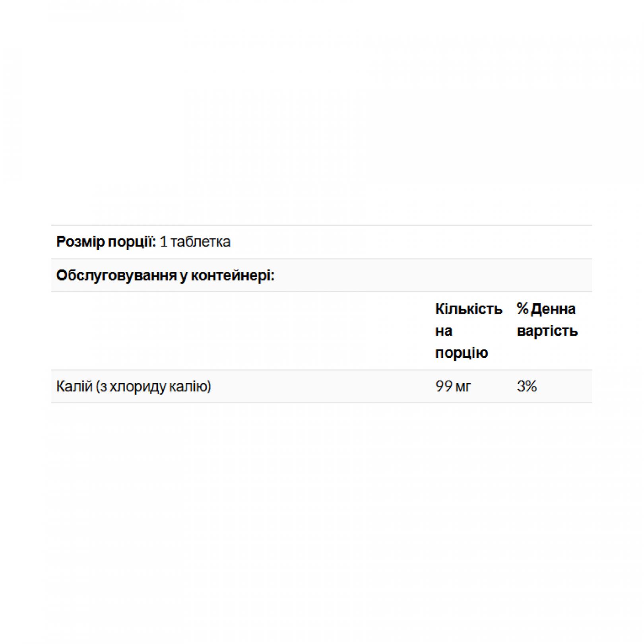The width and height of the screenshot is (644, 644).
Task: Click the word "Денна" in the header
Action: [553, 309]
